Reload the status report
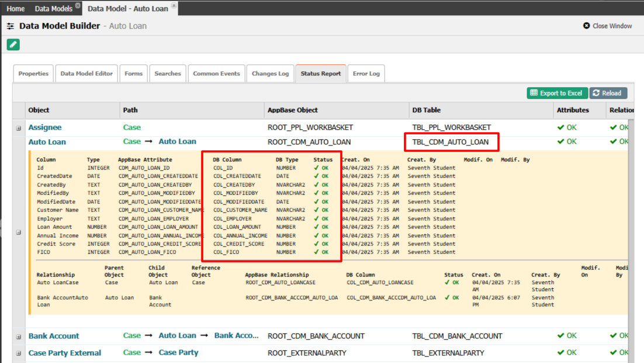The image size is (644, 363). (608, 93)
